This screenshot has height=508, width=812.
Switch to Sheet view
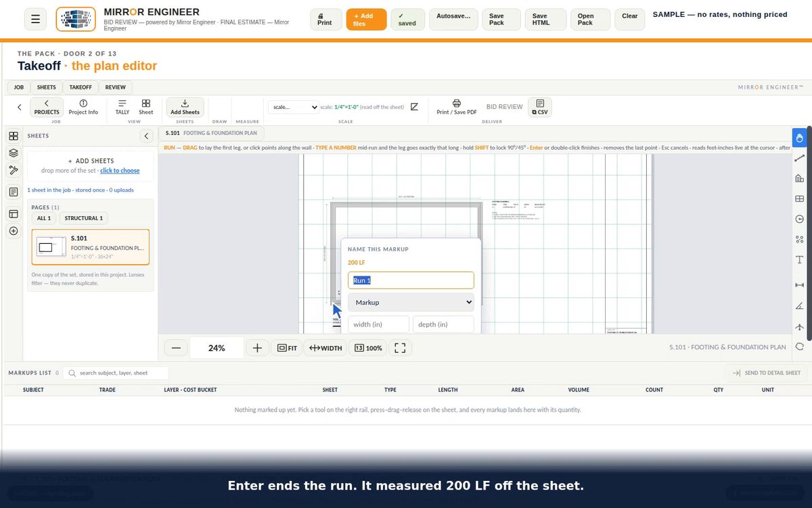click(146, 107)
